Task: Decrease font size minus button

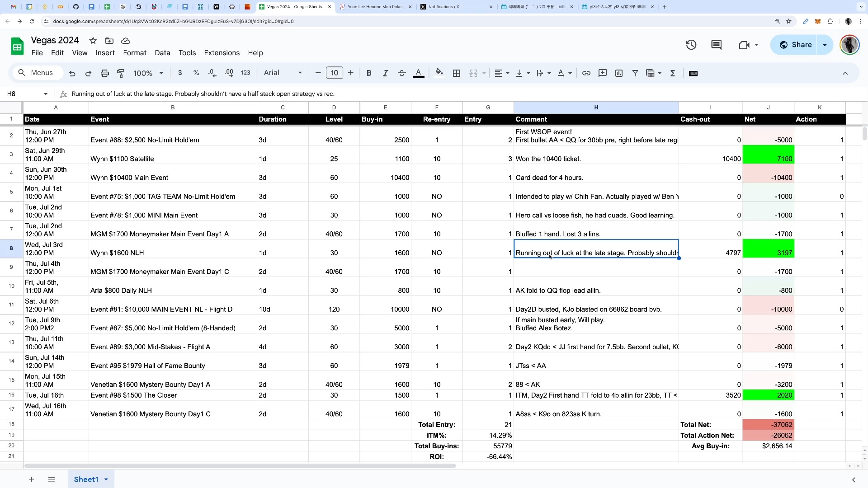Action: tap(318, 73)
